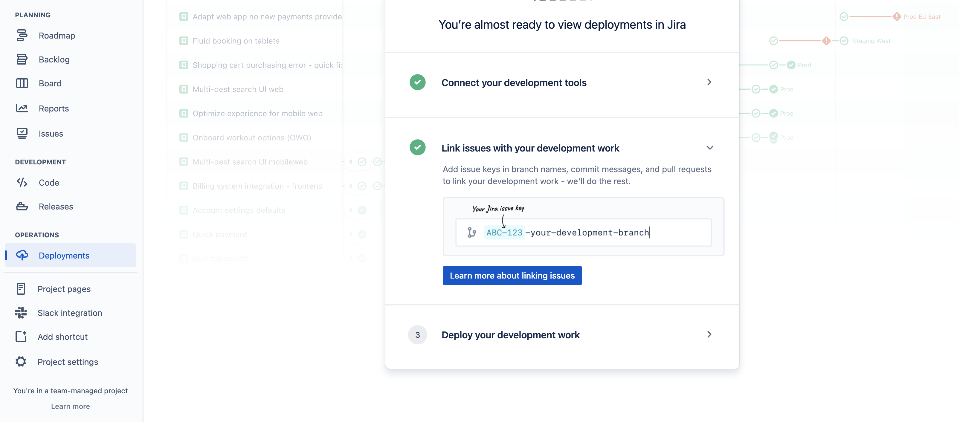Click the Deployments cloud upload icon
This screenshot has width=980, height=422.
pos(22,255)
